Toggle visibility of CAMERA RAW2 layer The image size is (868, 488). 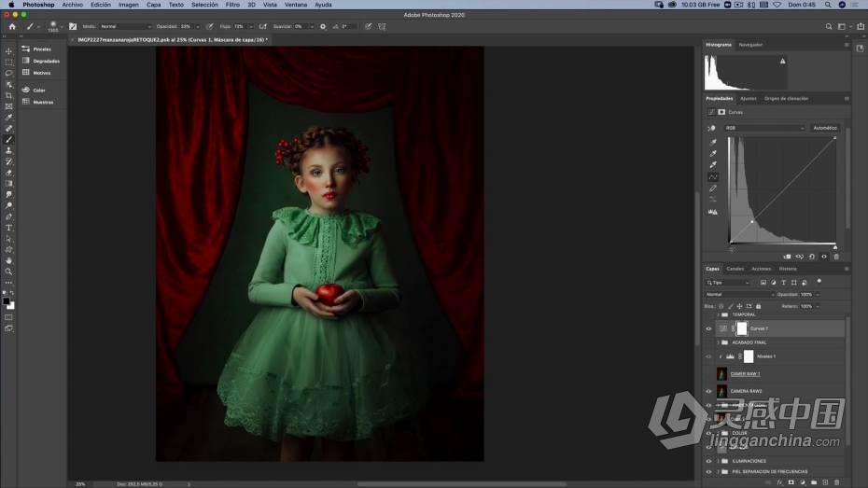coord(708,391)
